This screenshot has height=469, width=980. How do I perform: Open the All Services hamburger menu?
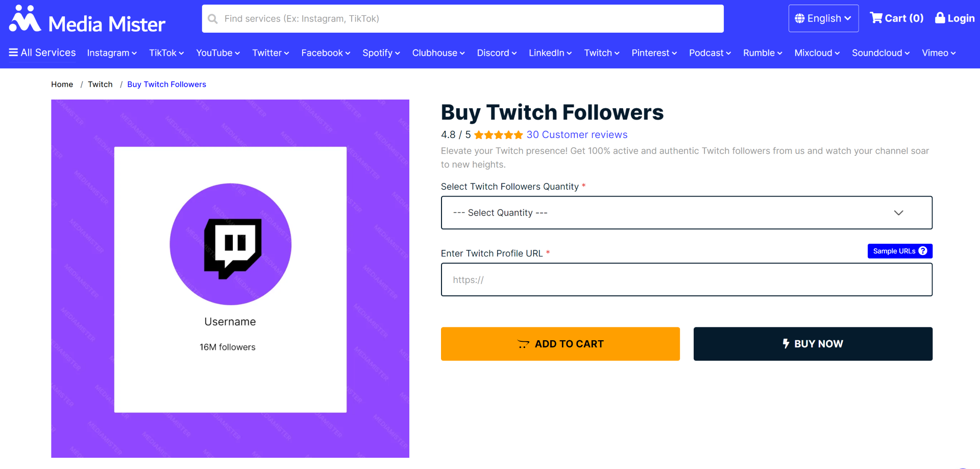[x=13, y=53]
